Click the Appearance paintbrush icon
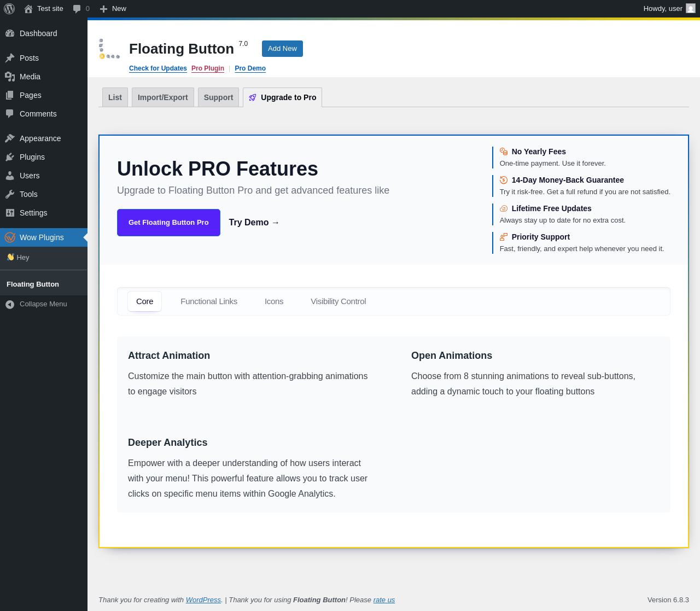The width and height of the screenshot is (700, 611). [10, 138]
